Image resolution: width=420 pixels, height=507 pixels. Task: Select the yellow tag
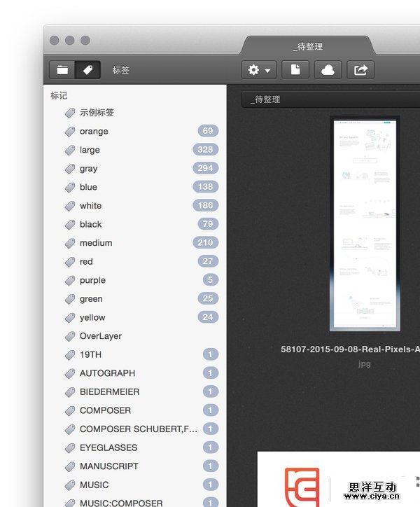(135, 317)
